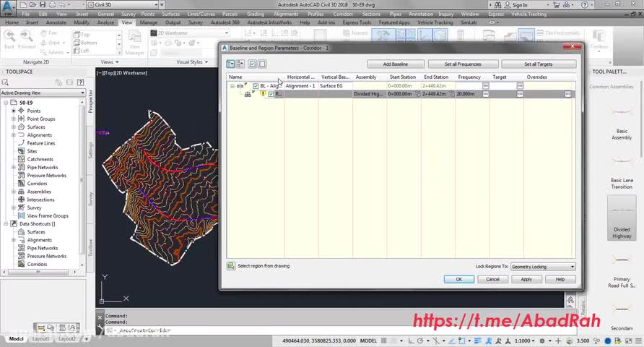This screenshot has height=347, width=644.
Task: Click the Select All checkmark icon in dialog toolbar
Action: [x=252, y=64]
